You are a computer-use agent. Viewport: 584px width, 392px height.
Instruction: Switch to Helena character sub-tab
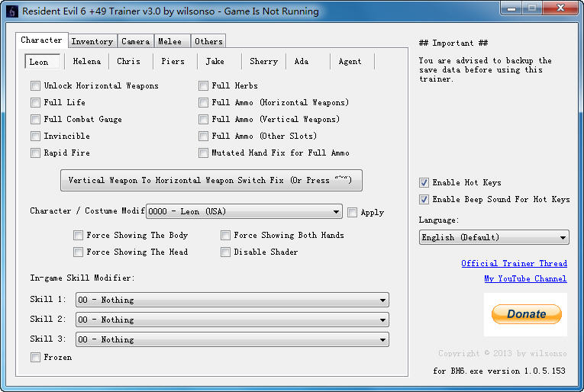pos(87,61)
